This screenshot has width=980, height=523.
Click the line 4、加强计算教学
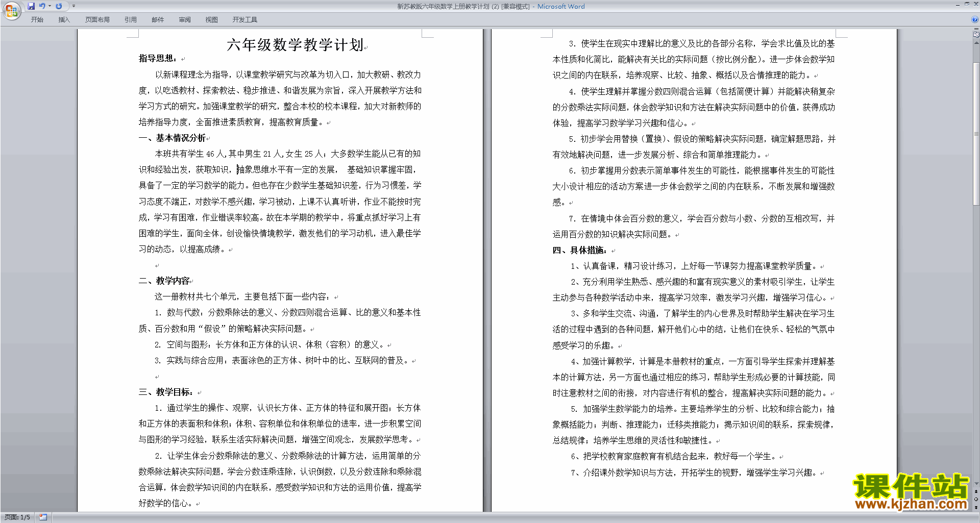coord(703,362)
